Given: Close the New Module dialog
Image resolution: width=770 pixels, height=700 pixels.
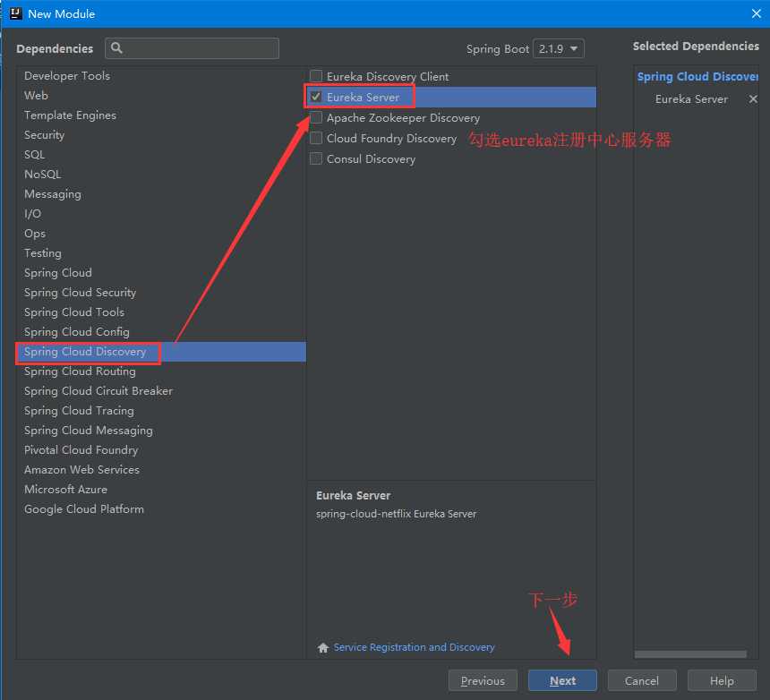Looking at the screenshot, I should pyautogui.click(x=757, y=13).
